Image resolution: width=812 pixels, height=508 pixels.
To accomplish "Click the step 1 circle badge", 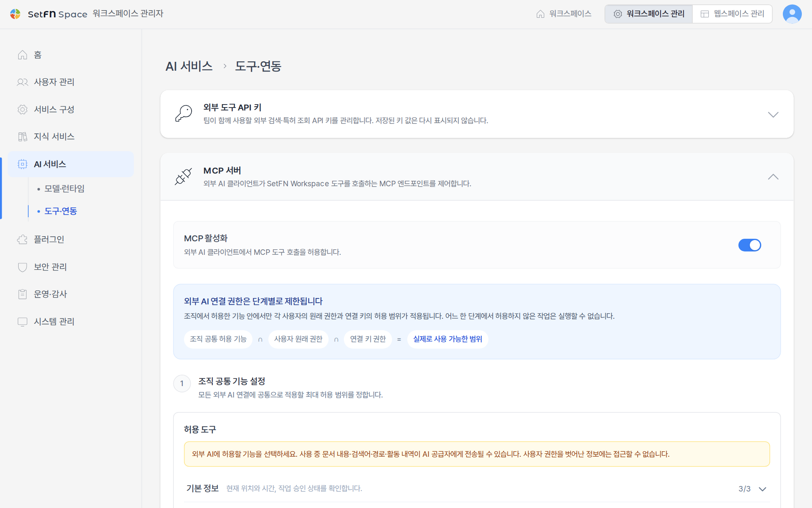I will click(x=182, y=384).
